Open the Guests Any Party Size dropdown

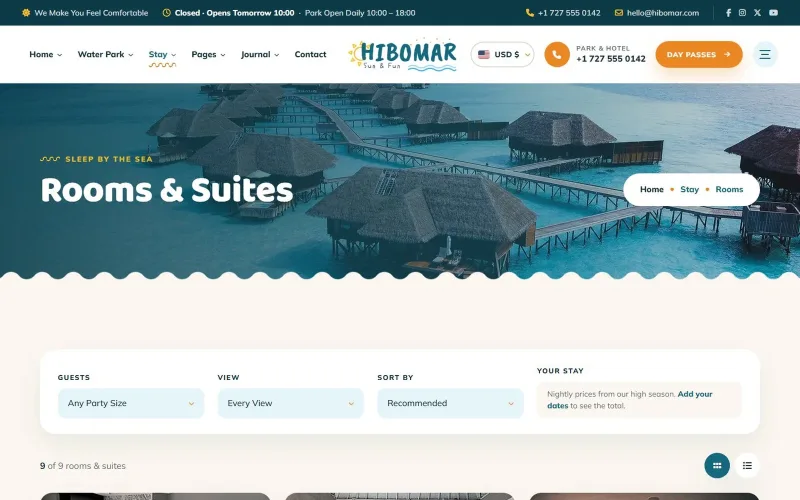click(x=131, y=403)
